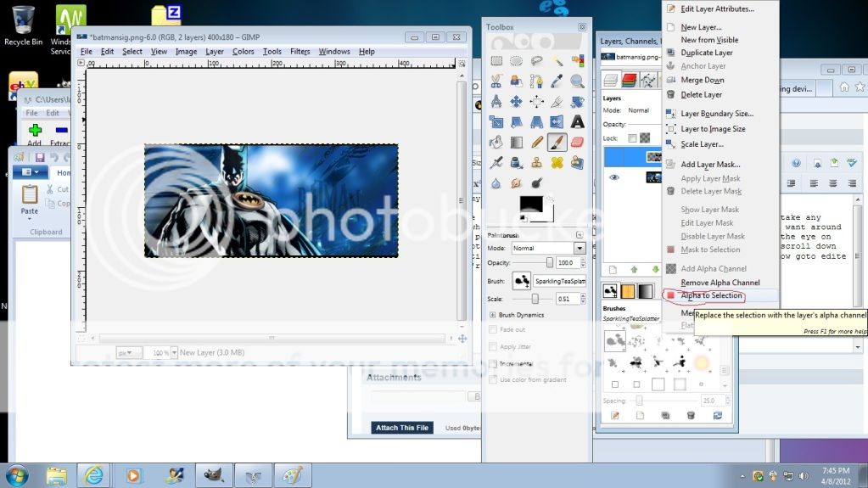Select the Free Select lasso tool

536,61
